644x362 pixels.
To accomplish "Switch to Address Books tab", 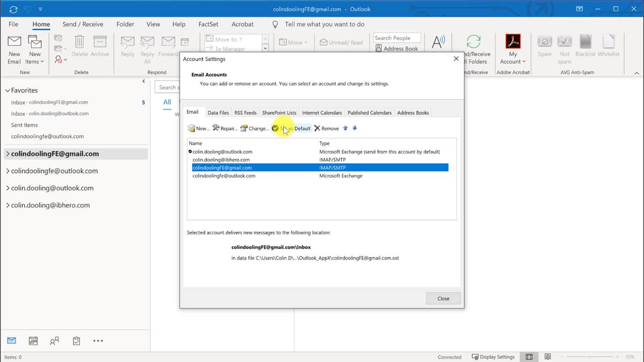I will [x=413, y=113].
